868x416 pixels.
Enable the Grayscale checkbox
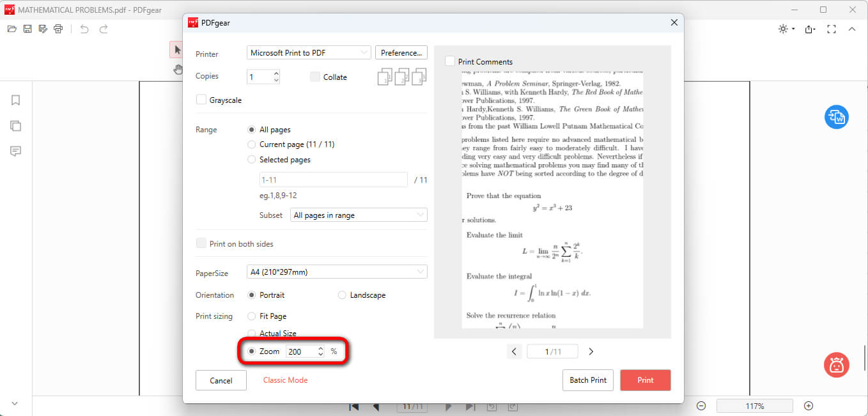click(201, 100)
